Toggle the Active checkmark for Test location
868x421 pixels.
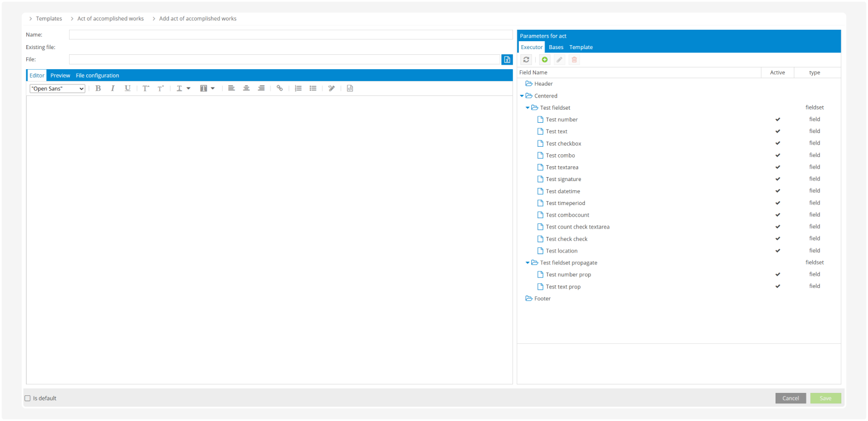(777, 251)
